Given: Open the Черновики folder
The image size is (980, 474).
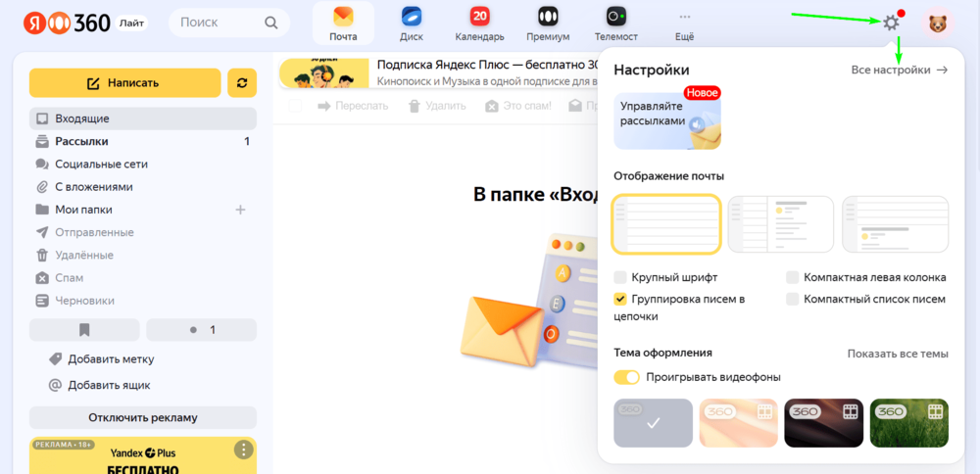Looking at the screenshot, I should coord(142,301).
